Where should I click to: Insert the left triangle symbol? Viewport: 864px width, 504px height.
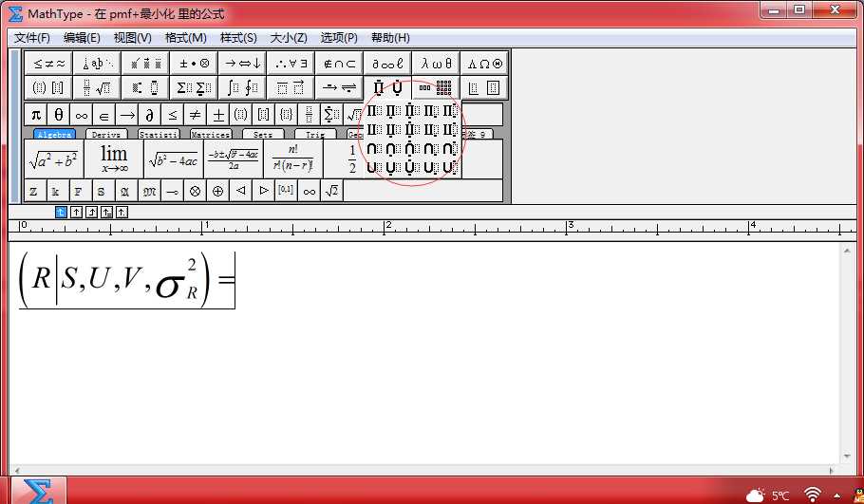(x=241, y=191)
